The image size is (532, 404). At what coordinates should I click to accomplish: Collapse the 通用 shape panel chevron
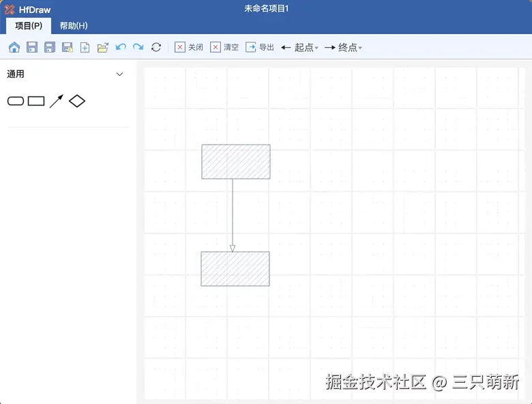click(119, 74)
